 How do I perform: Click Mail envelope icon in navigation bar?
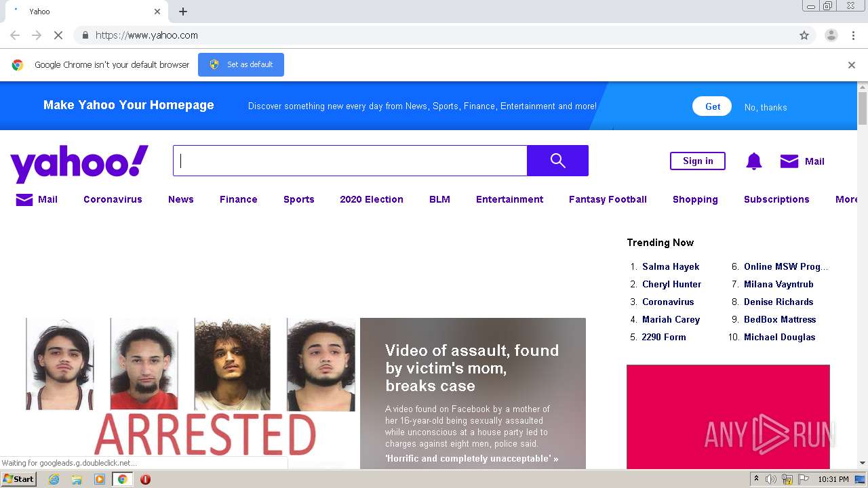click(24, 199)
